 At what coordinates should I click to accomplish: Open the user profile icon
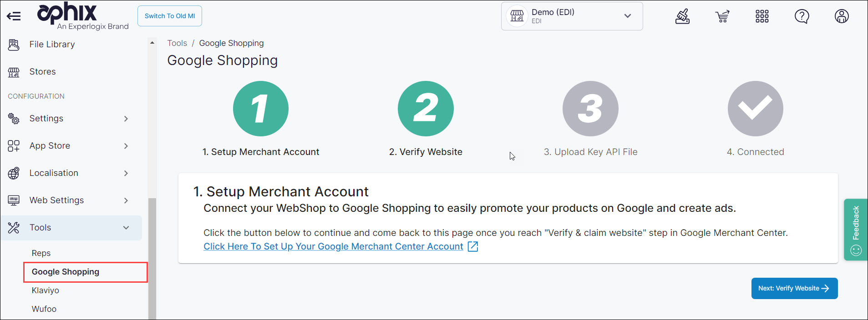[x=842, y=16]
